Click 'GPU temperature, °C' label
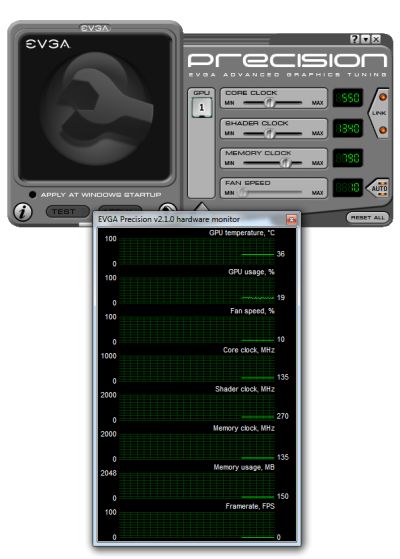400x559 pixels. tap(242, 233)
